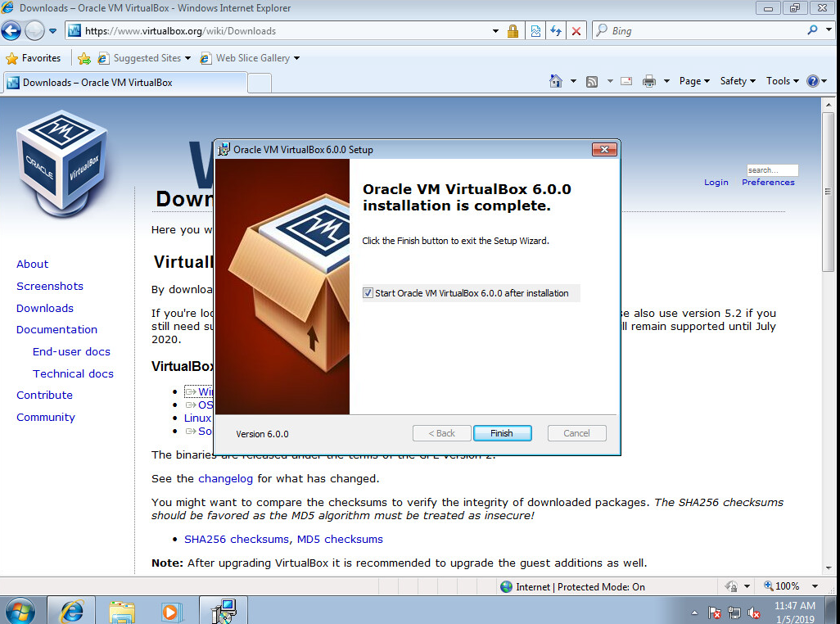This screenshot has height=624, width=840.
Task: Open Windows Media Player from taskbar
Action: (x=171, y=611)
